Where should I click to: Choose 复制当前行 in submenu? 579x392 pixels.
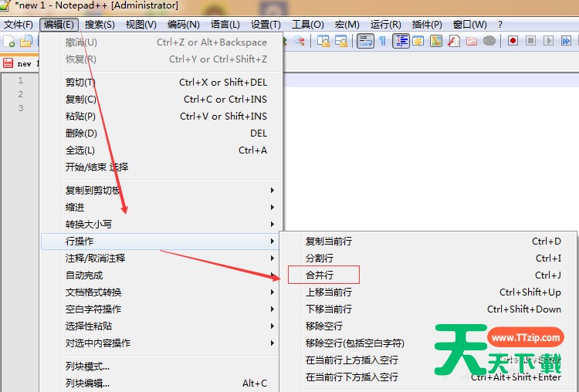(x=428, y=242)
